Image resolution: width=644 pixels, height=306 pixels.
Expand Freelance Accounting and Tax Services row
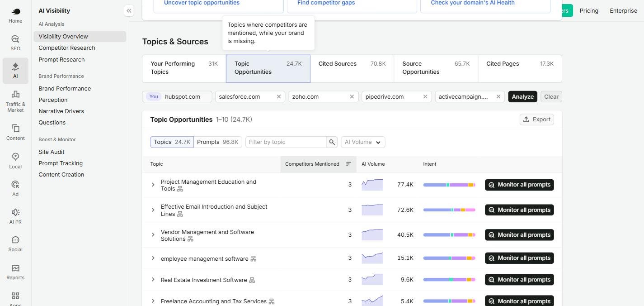(153, 301)
